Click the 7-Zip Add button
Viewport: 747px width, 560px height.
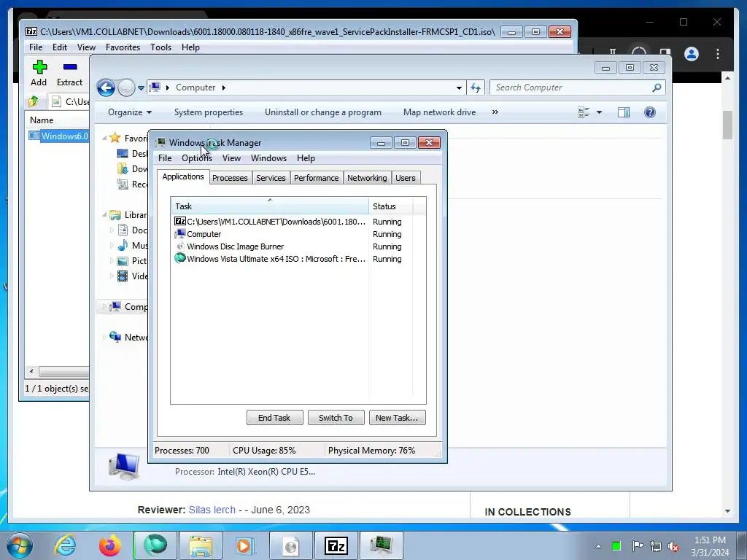[x=39, y=74]
